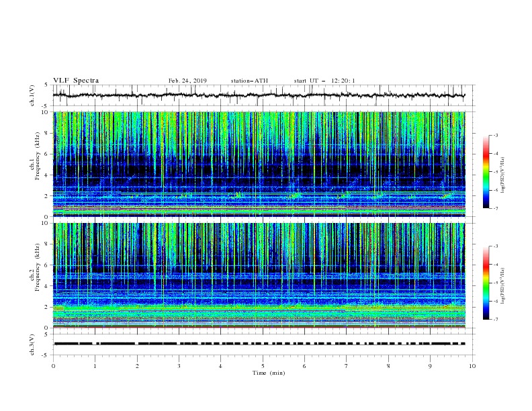This screenshot has width=532, height=411.
Task: Click the "-5" tick on ch.3(V) axis
Action: [x=46, y=355]
